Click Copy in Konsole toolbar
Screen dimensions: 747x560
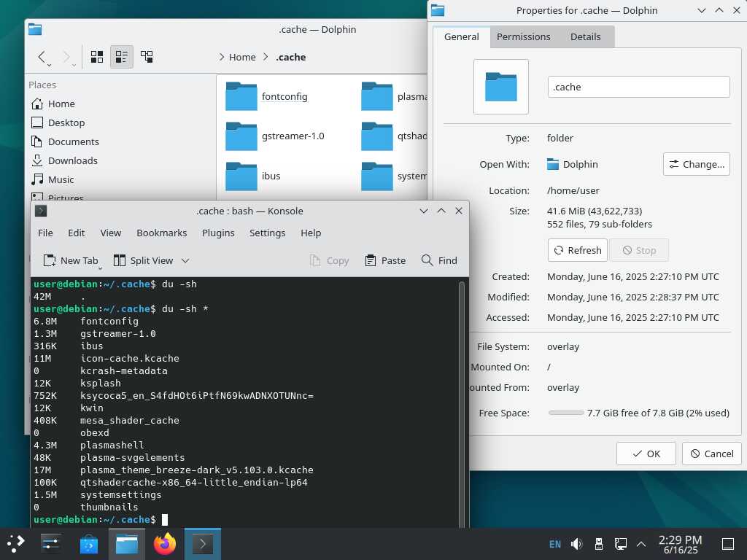click(x=329, y=260)
